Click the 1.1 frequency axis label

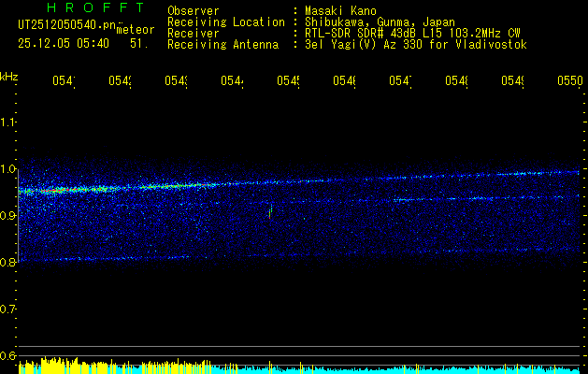click(x=7, y=122)
